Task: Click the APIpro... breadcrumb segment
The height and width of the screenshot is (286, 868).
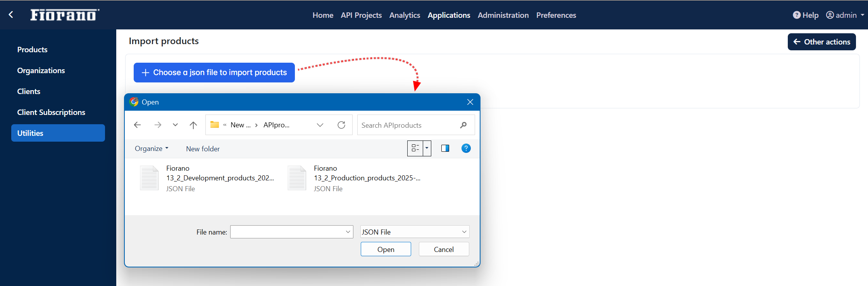Action: [276, 125]
